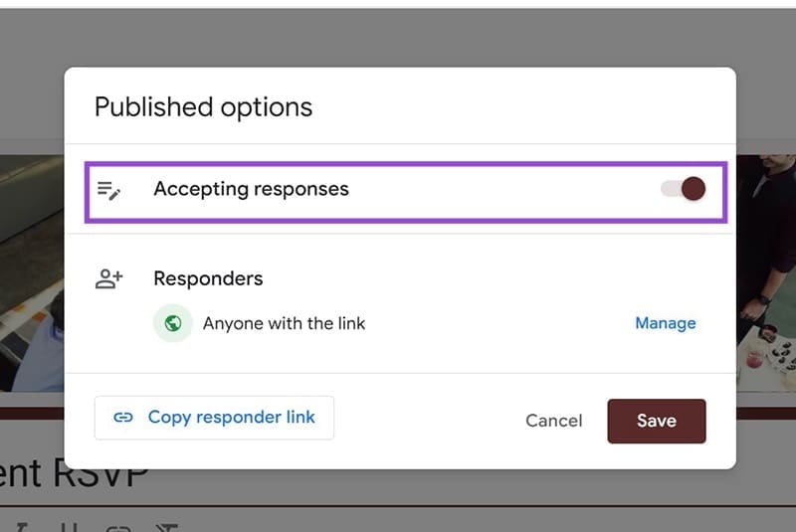
Task: Click the Accepting responses label text
Action: pos(251,189)
